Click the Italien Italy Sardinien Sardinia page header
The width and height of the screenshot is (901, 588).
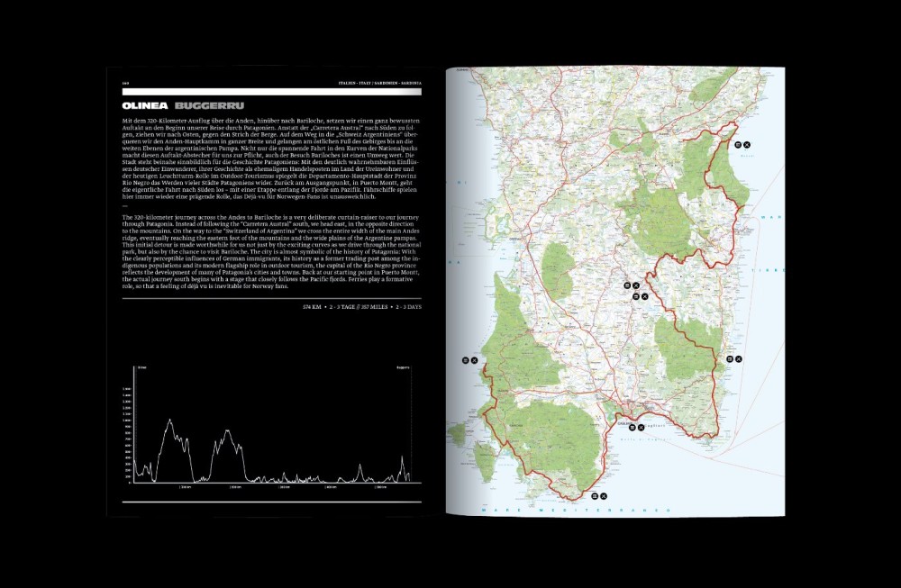(380, 83)
